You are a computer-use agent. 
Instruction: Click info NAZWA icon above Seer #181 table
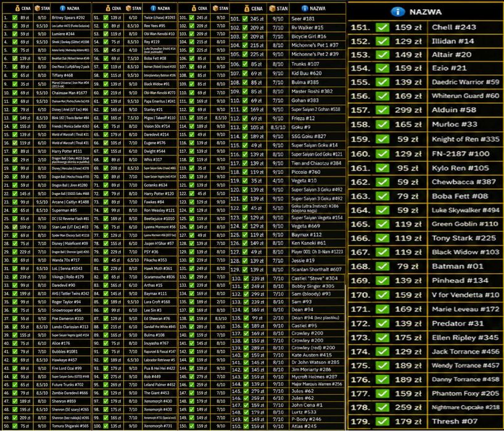305,9
